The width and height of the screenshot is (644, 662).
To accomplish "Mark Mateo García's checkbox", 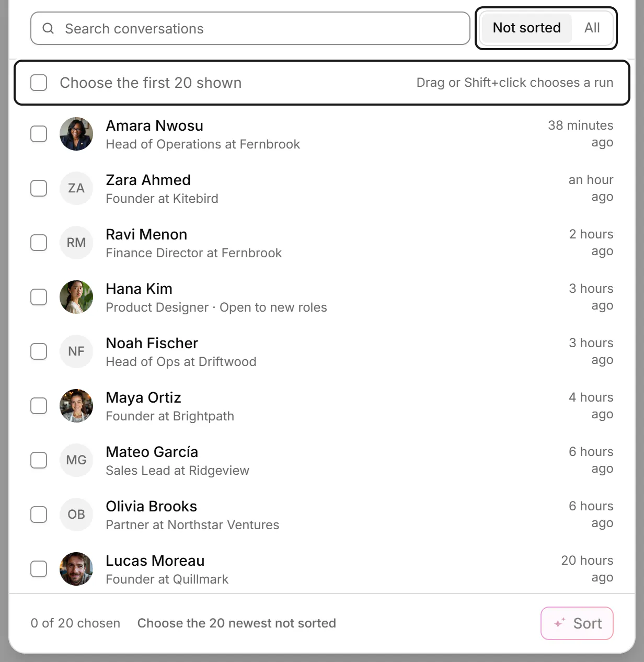I will (x=39, y=460).
